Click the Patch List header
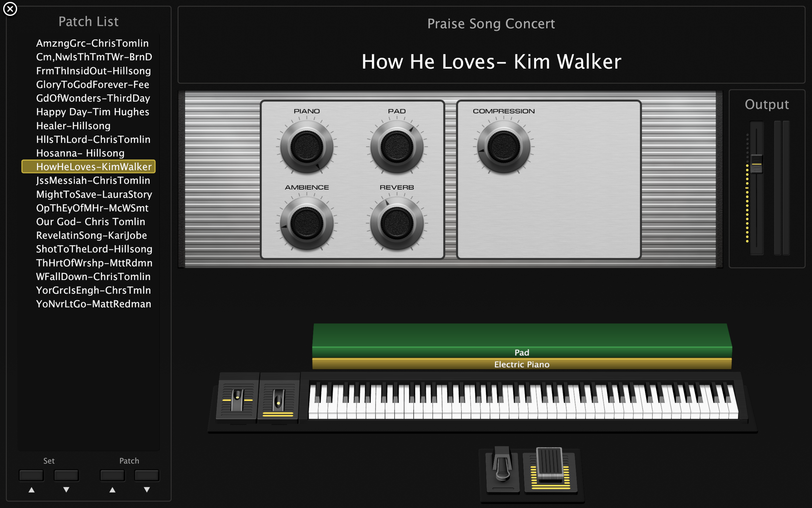The height and width of the screenshot is (508, 812). click(x=89, y=21)
